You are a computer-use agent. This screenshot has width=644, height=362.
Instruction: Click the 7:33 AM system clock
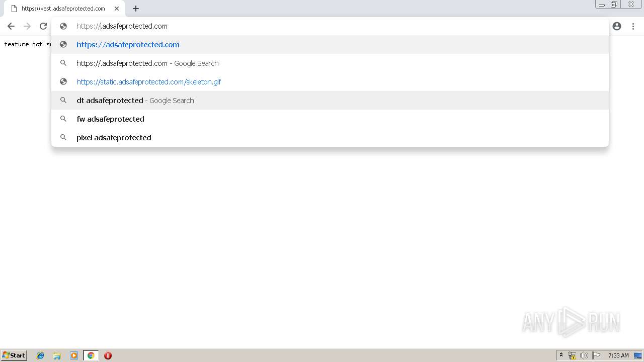tap(618, 355)
